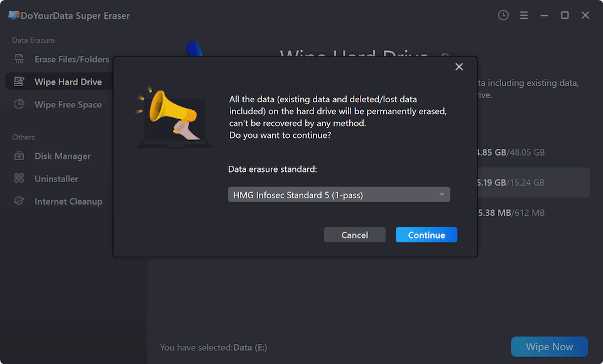The width and height of the screenshot is (603, 364).
Task: Select the 15.24 GB drive row
Action: [531, 183]
